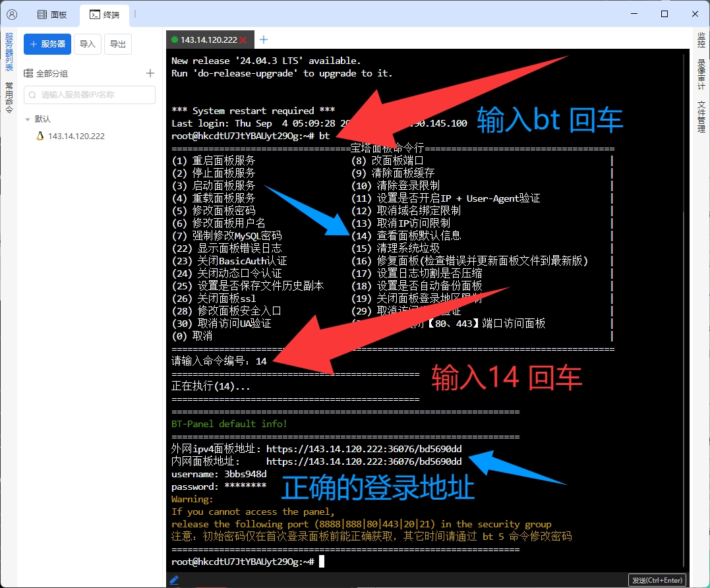The image size is (710, 588).
Task: Click the search magnifier icon
Action: (32, 95)
